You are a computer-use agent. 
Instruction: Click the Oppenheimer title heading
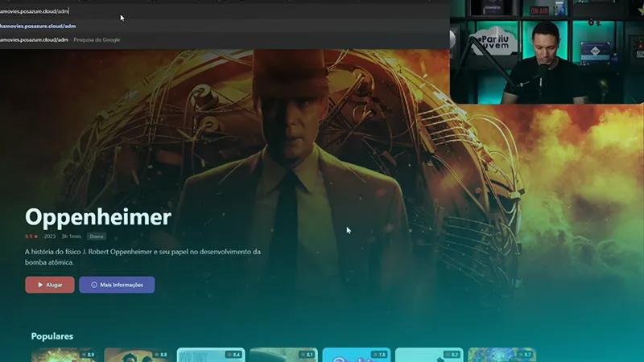[98, 216]
